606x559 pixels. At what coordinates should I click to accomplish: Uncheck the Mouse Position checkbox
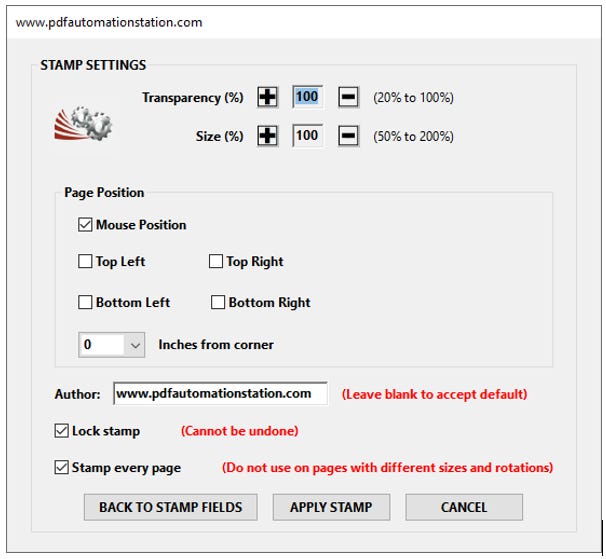[x=85, y=225]
